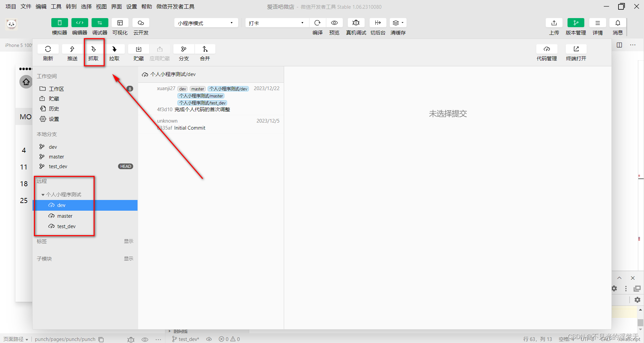This screenshot has height=343, width=644.
Task: Select remote branch dev
Action: [x=85, y=205]
